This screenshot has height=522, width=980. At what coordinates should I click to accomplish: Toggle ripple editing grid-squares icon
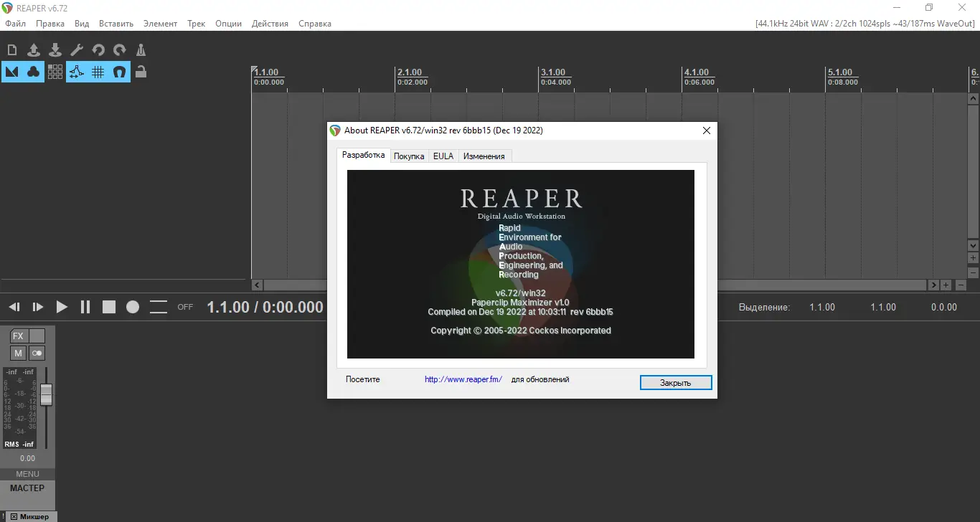click(x=55, y=72)
